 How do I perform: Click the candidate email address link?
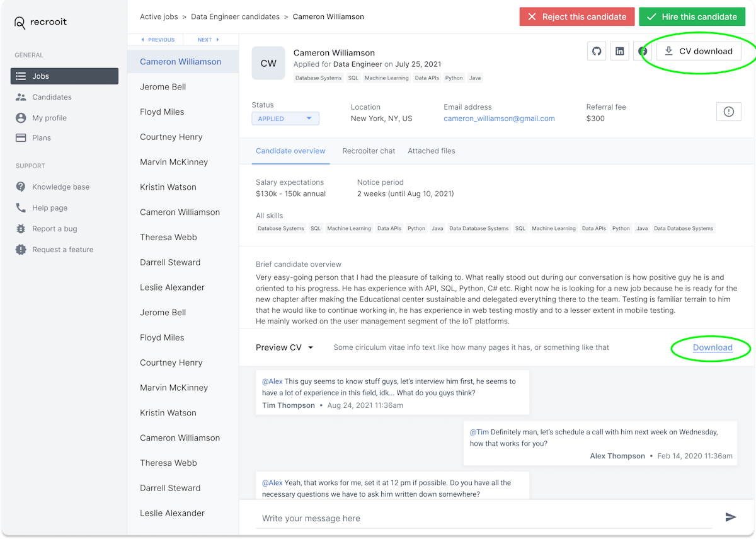[499, 119]
